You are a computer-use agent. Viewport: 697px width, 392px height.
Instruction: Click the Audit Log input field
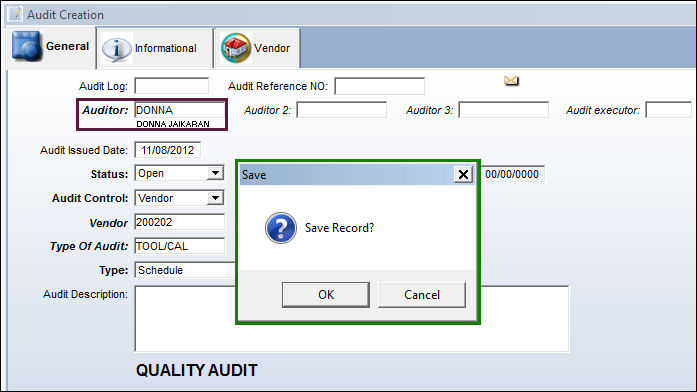point(172,86)
